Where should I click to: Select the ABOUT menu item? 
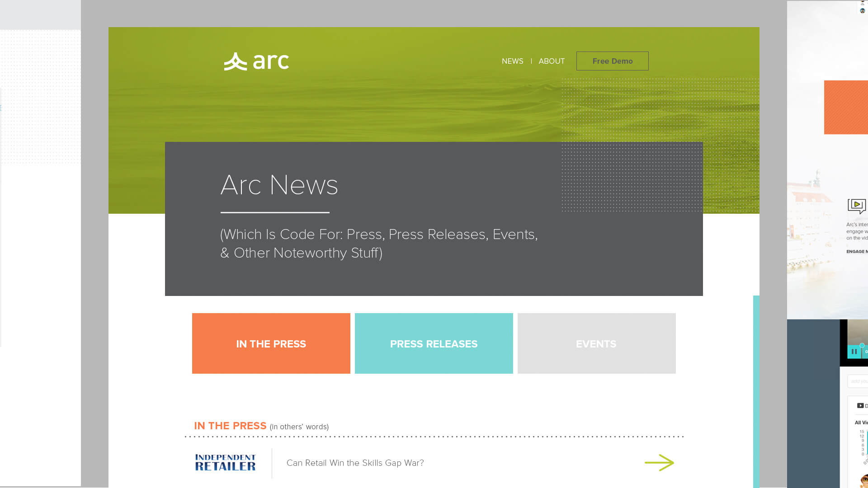coord(552,61)
